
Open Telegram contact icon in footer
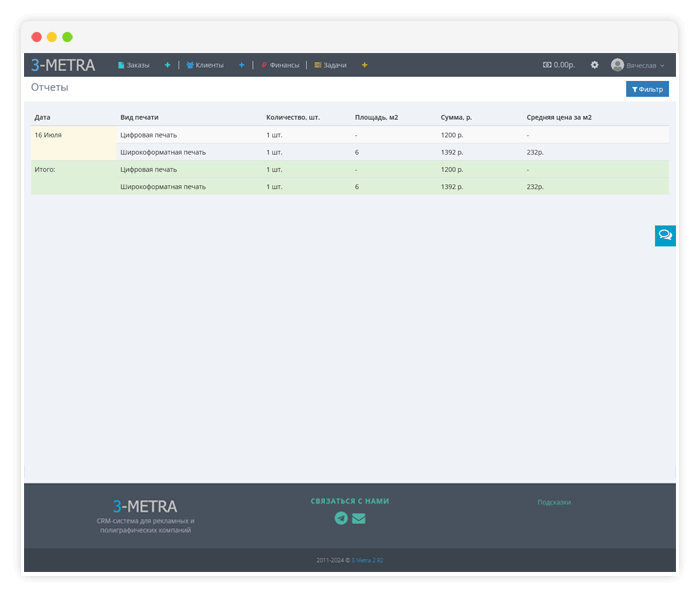tap(341, 518)
